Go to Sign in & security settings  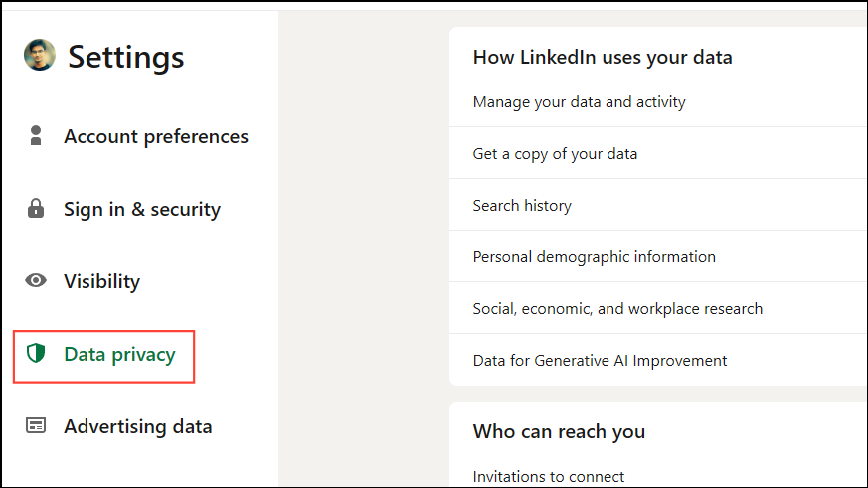click(x=142, y=209)
